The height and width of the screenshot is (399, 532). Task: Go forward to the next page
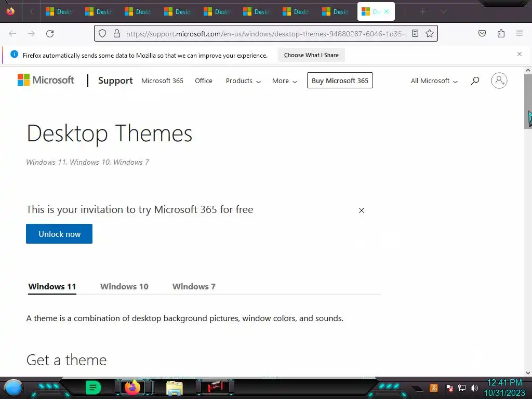tap(31, 34)
